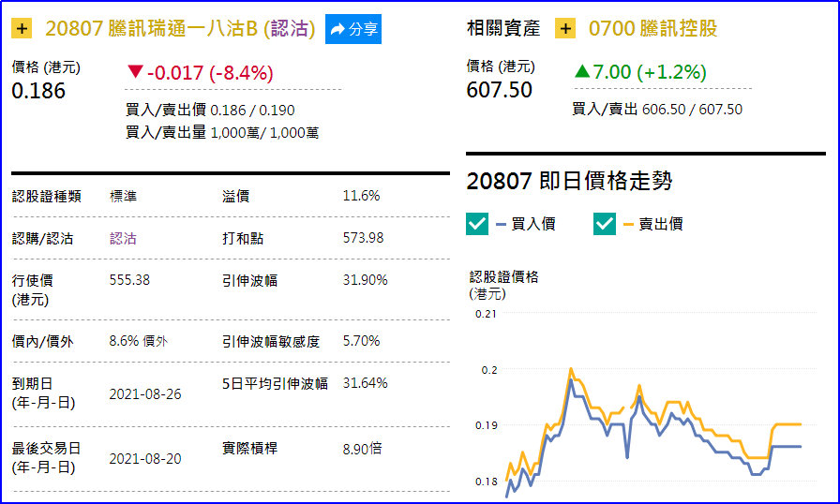
Task: Add 0700 Tencent Holdings to watchlist with plus icon
Action: click(x=565, y=28)
